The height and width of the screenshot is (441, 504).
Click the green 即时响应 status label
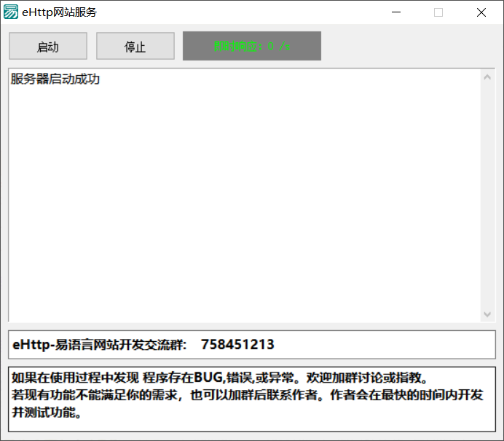[252, 46]
